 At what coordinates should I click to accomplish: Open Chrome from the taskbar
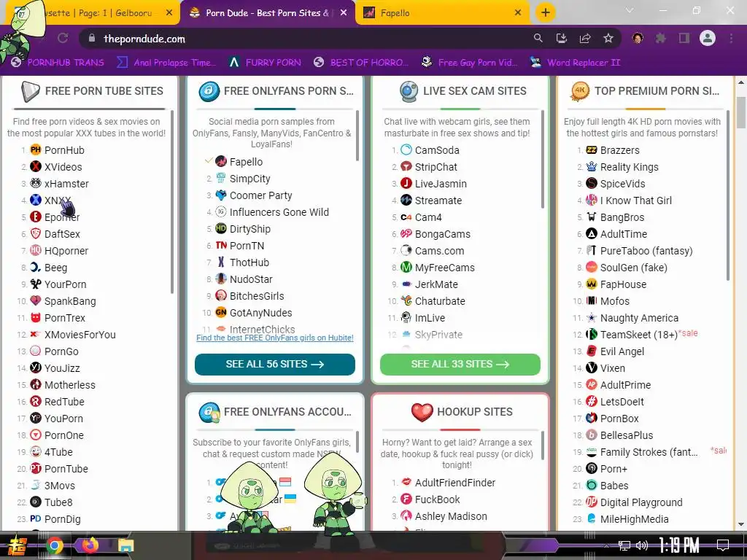(x=54, y=545)
